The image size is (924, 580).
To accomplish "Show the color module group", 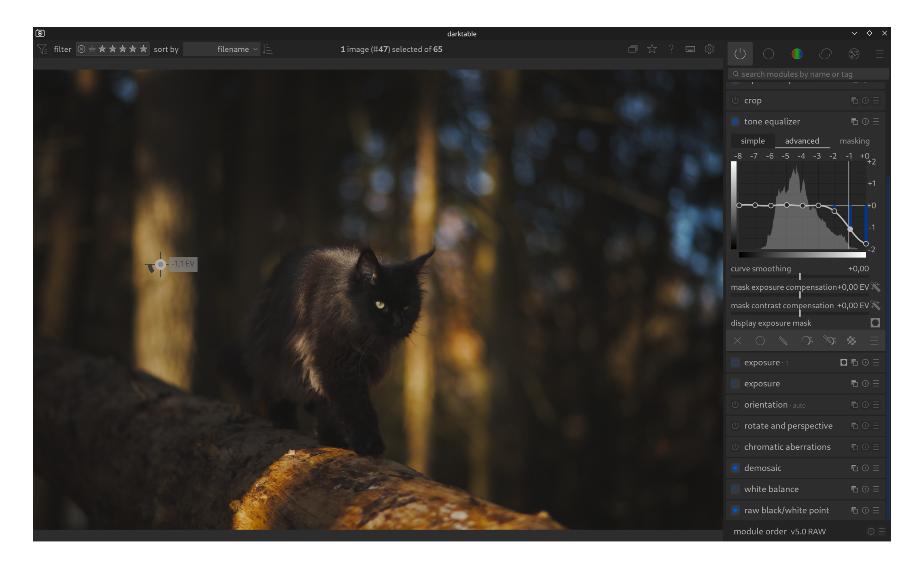I will [x=796, y=54].
